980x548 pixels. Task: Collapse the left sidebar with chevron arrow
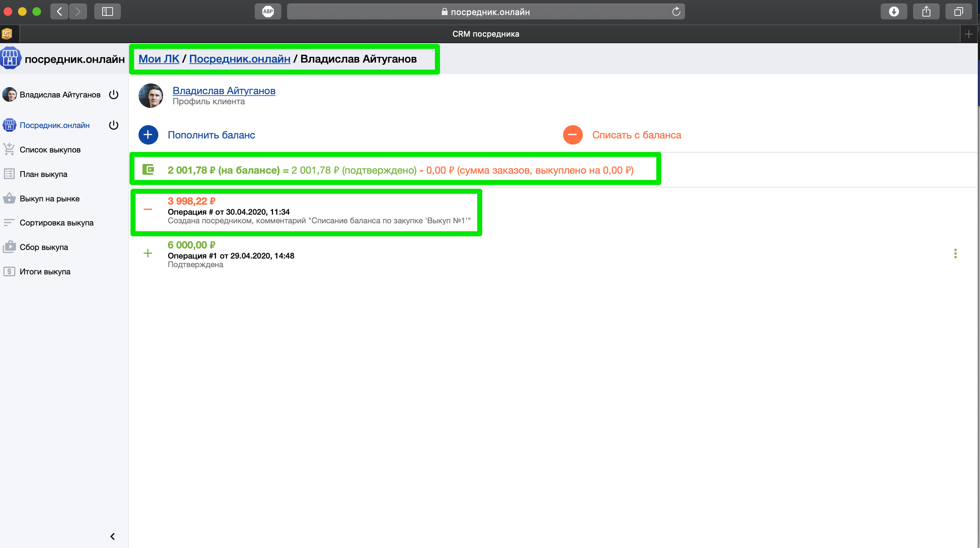112,536
